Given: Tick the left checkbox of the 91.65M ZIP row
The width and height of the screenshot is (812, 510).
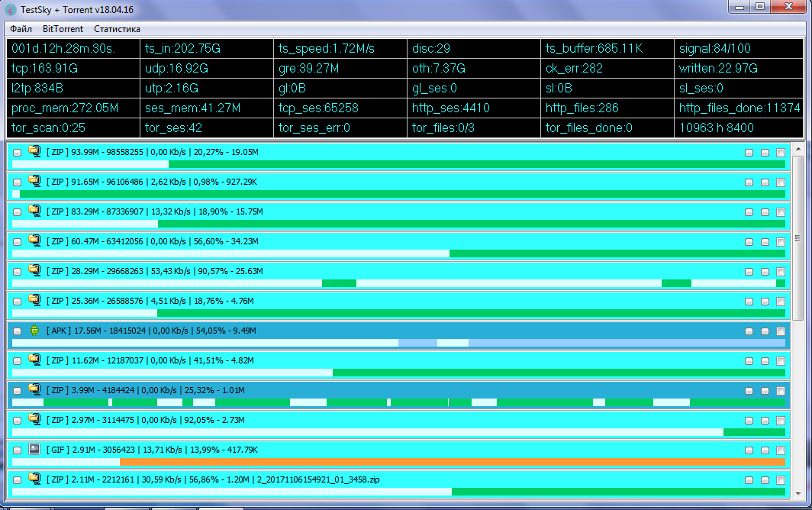Looking at the screenshot, I should [x=18, y=182].
